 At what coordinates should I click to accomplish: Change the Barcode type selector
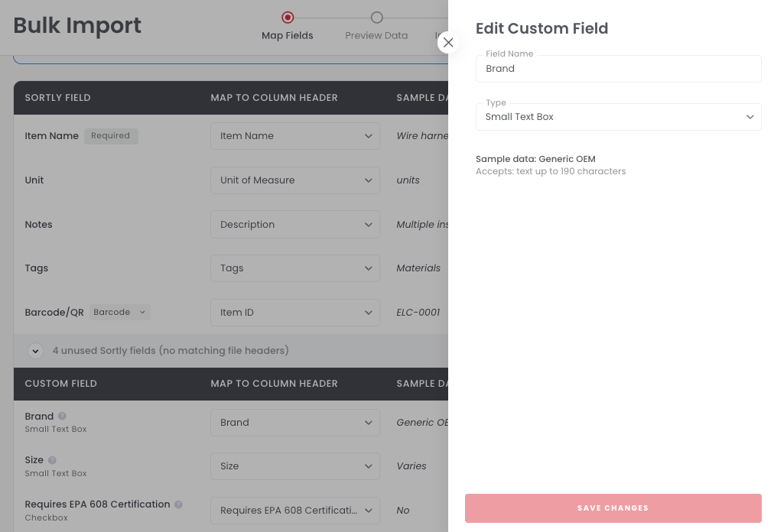(x=119, y=312)
